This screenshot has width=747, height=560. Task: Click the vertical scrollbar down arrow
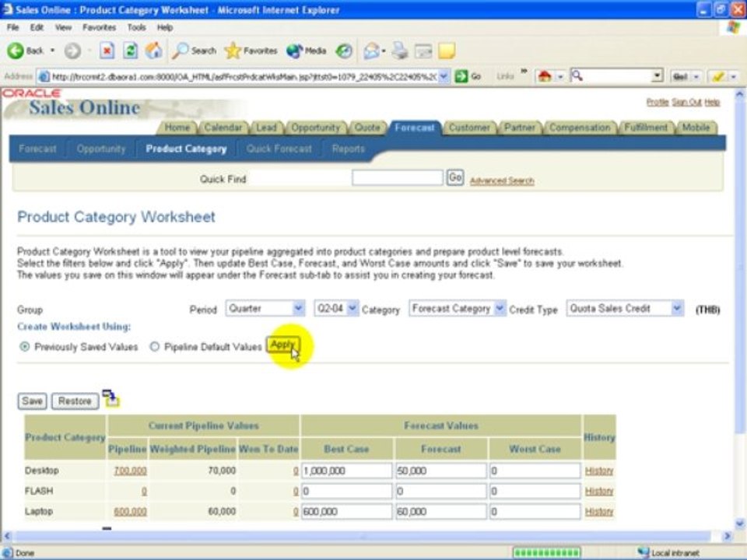tap(739, 523)
